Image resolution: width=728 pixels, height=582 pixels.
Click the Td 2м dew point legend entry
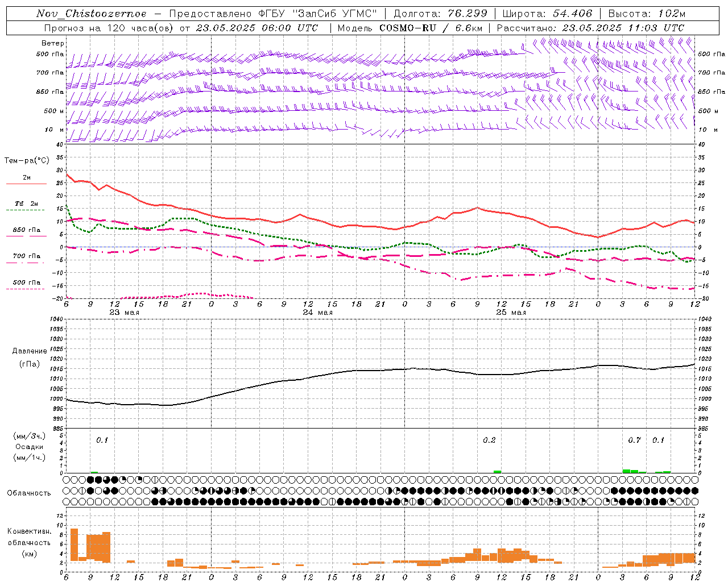pos(27,203)
